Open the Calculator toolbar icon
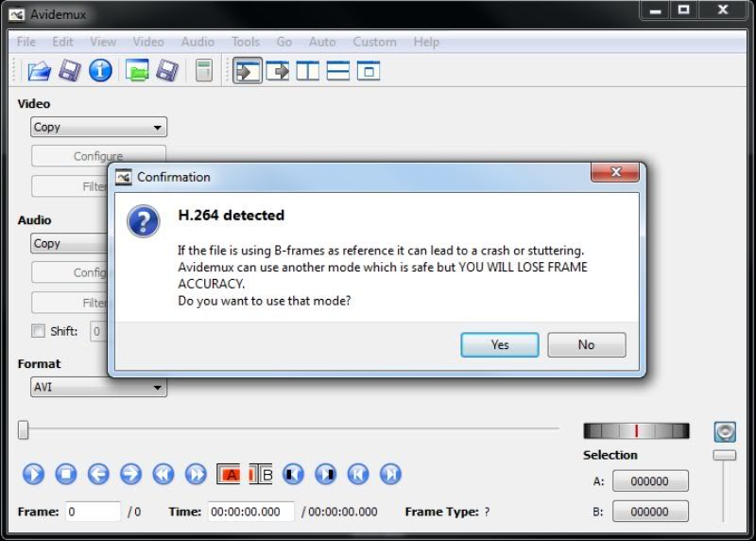This screenshot has height=541, width=756. (204, 71)
